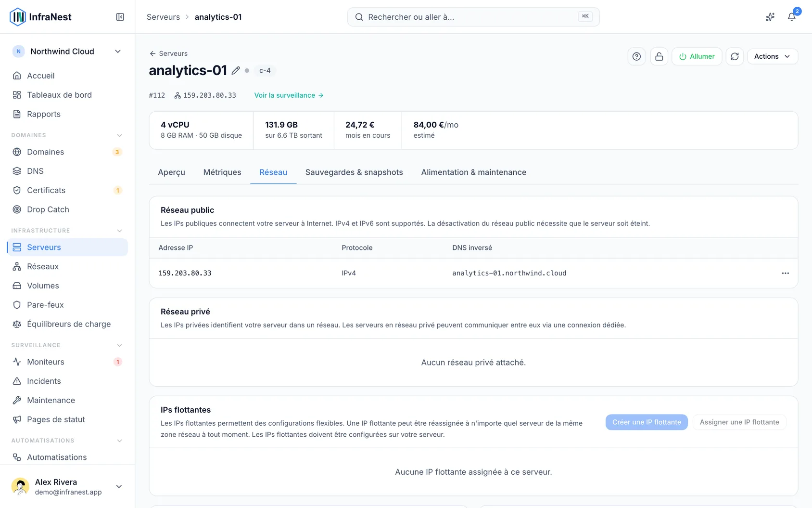Go to Rapports page
This screenshot has width=812, height=508.
67,114
